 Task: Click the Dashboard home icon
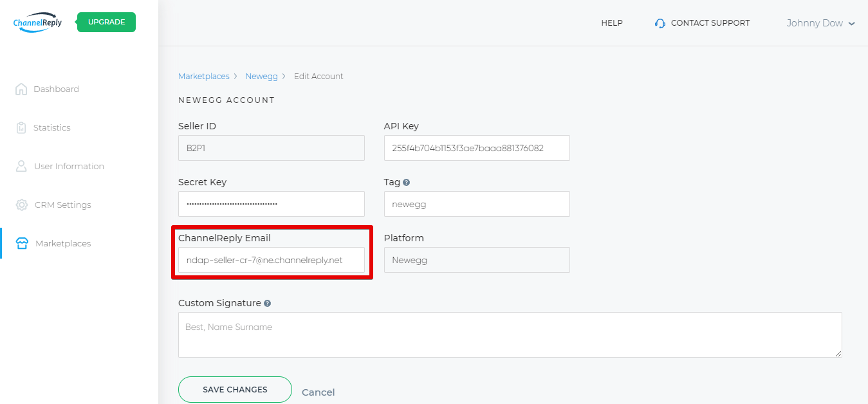point(21,89)
